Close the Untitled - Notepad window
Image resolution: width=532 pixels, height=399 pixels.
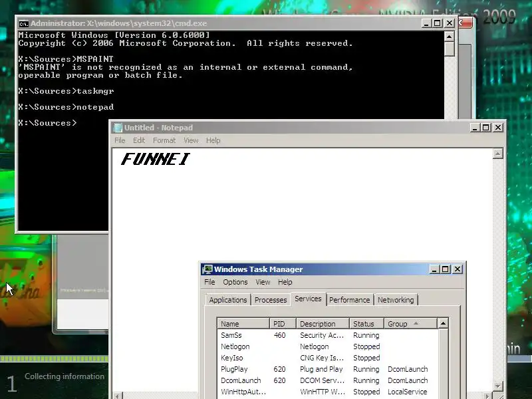point(497,128)
